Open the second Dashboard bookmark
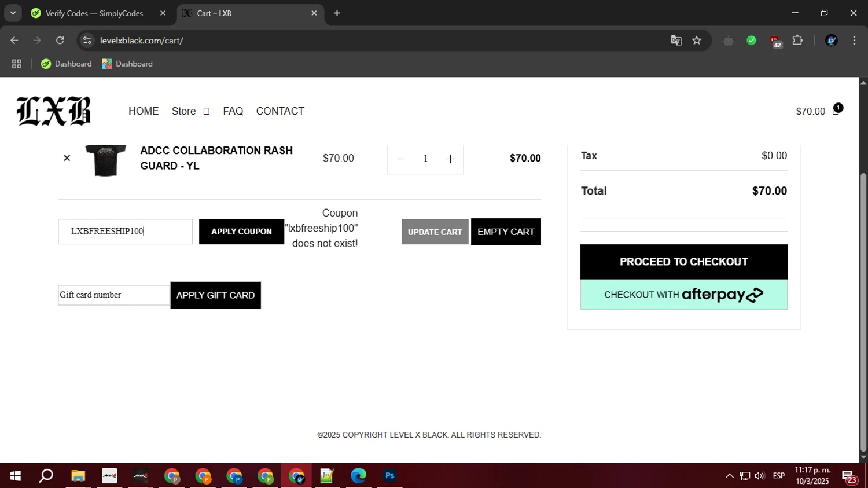 pos(127,64)
